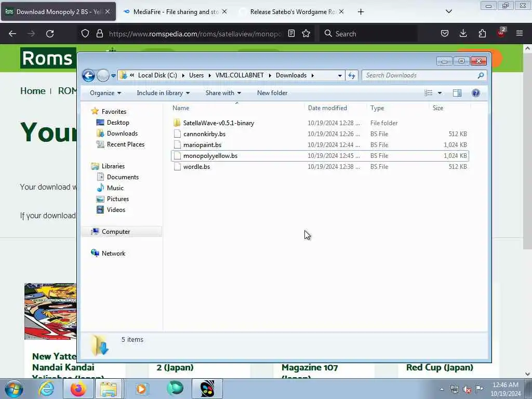Open Videos library
Viewport: 532px width, 399px height.
tap(116, 210)
